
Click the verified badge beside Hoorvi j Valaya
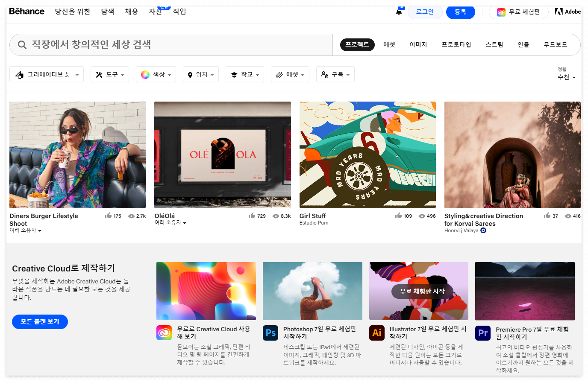click(483, 230)
